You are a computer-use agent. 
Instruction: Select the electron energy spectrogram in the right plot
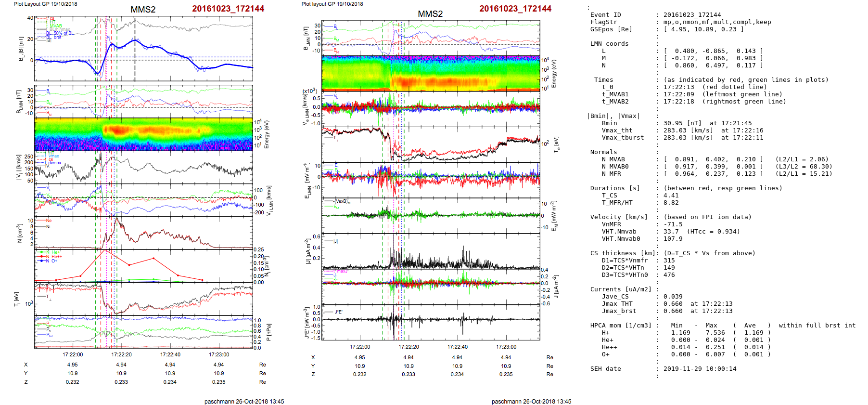[431, 73]
